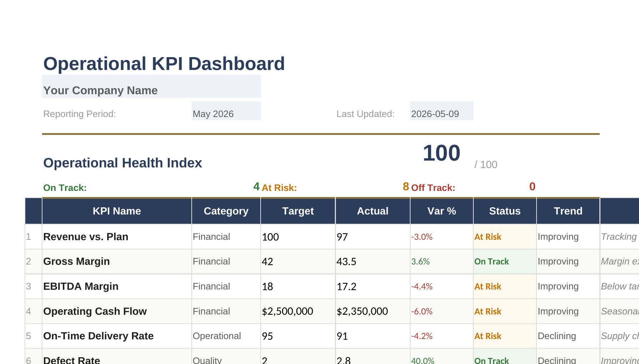Select the -4.4% variance cell

(442, 286)
